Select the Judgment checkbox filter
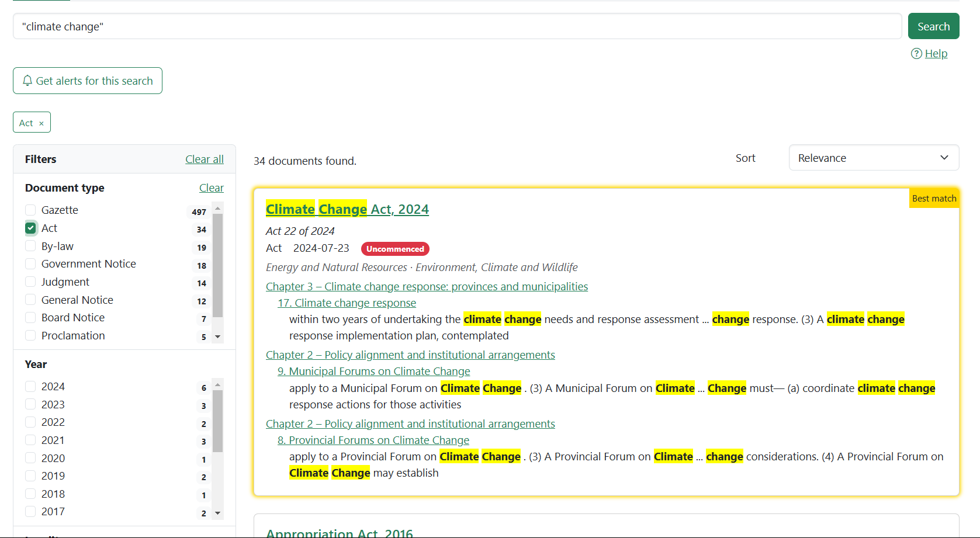 [31, 282]
